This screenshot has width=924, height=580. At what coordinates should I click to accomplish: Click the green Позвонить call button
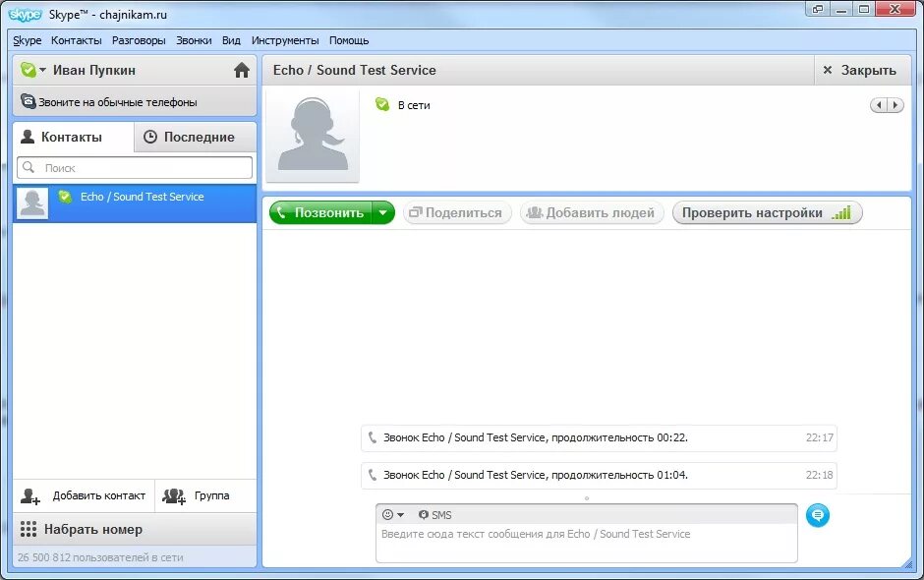pos(320,212)
